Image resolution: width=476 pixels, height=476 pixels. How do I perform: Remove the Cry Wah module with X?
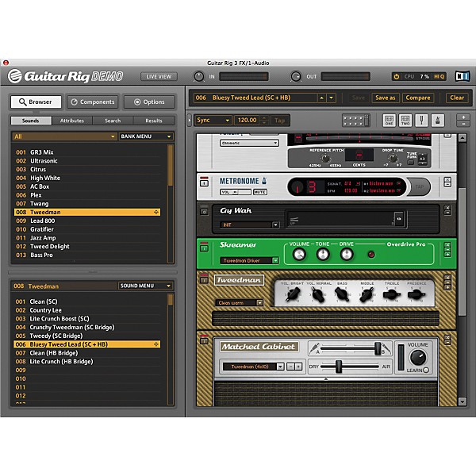point(447,208)
